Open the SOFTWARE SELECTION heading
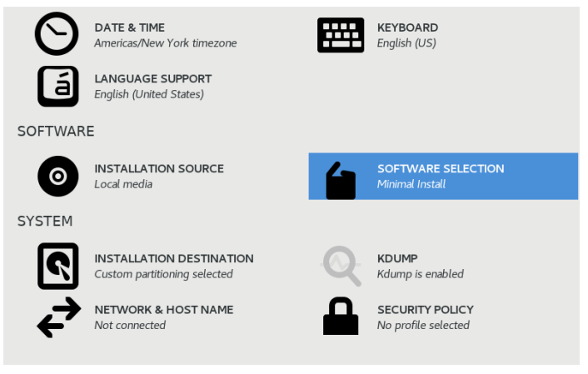Screen dimensions: 588x374 tap(440, 168)
